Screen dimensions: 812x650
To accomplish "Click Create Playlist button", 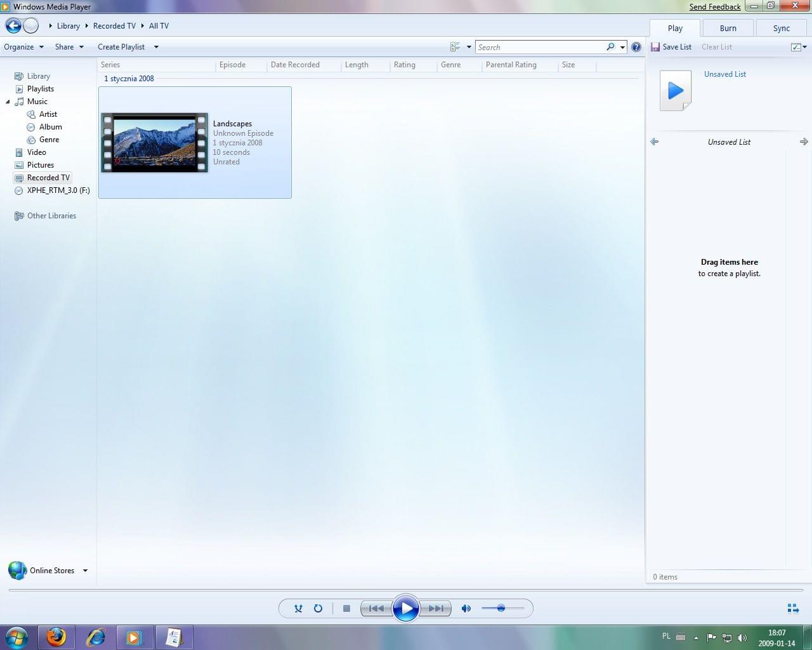I will 121,47.
